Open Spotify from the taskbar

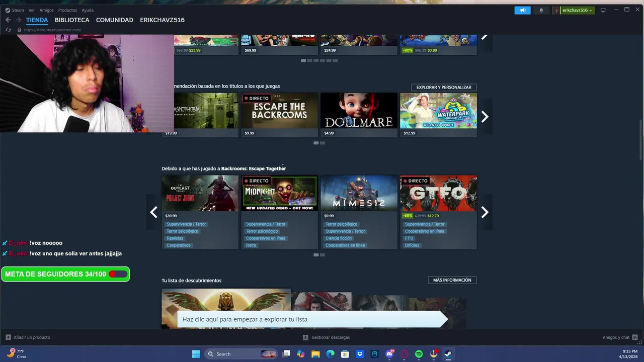pos(419,354)
